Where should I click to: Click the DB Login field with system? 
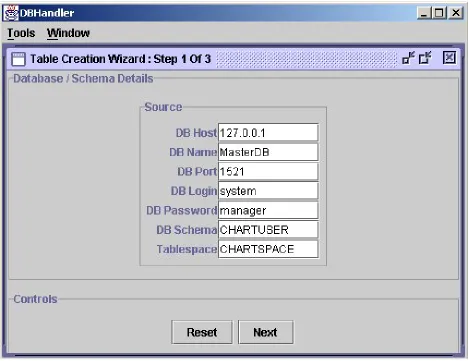coord(268,191)
